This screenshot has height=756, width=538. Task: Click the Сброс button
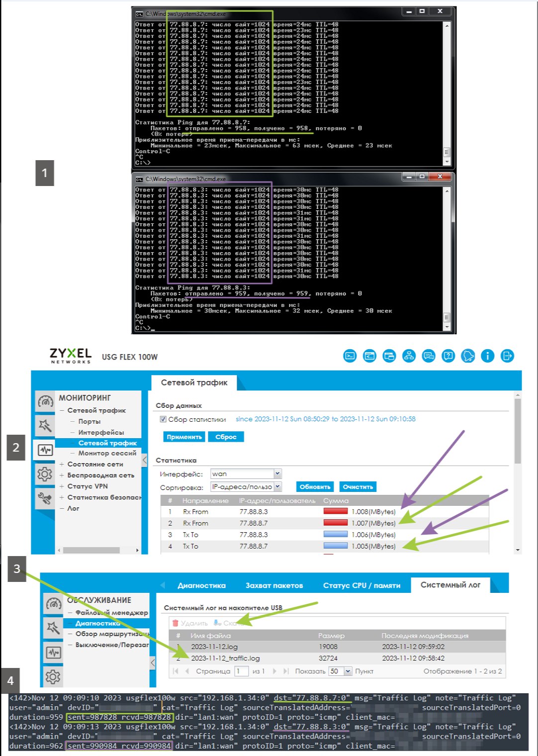tap(226, 437)
